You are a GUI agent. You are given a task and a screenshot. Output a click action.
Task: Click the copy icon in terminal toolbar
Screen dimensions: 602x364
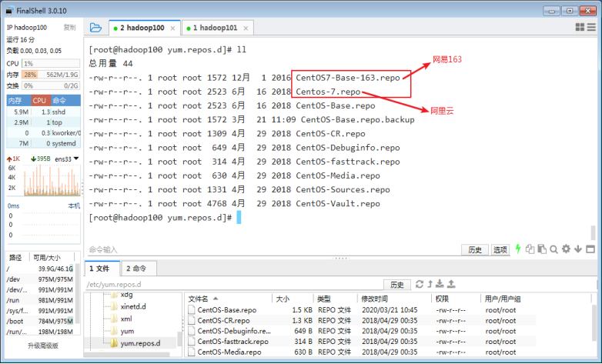point(530,249)
